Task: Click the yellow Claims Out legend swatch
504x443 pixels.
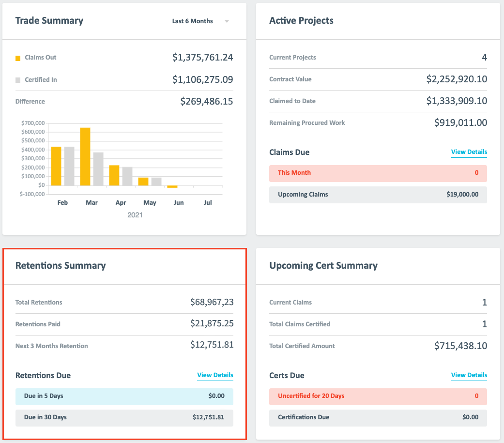Action: (x=18, y=58)
